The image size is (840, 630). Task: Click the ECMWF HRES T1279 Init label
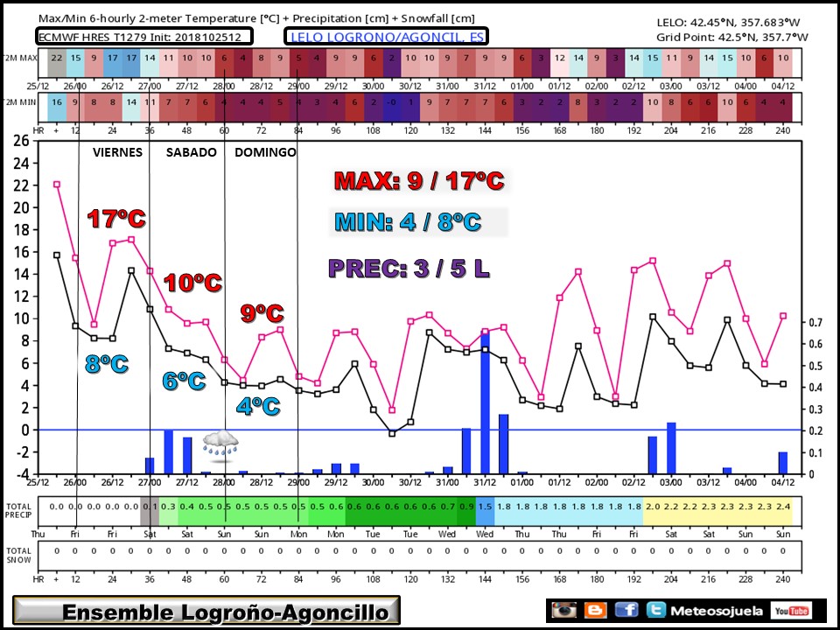coord(144,37)
